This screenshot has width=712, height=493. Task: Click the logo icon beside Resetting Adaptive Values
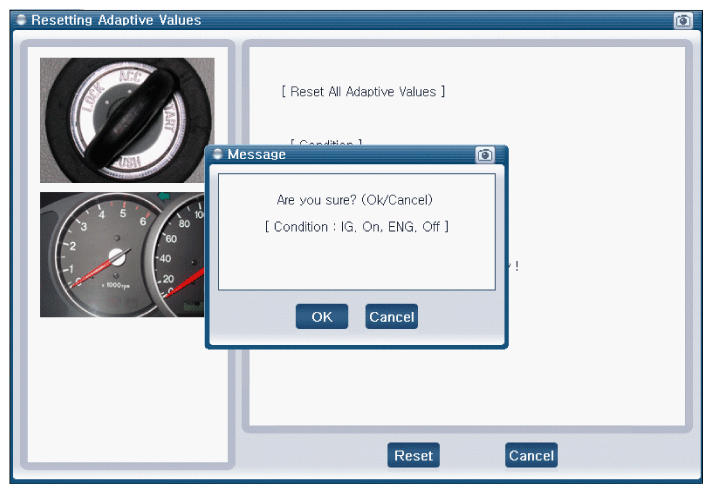coord(21,20)
